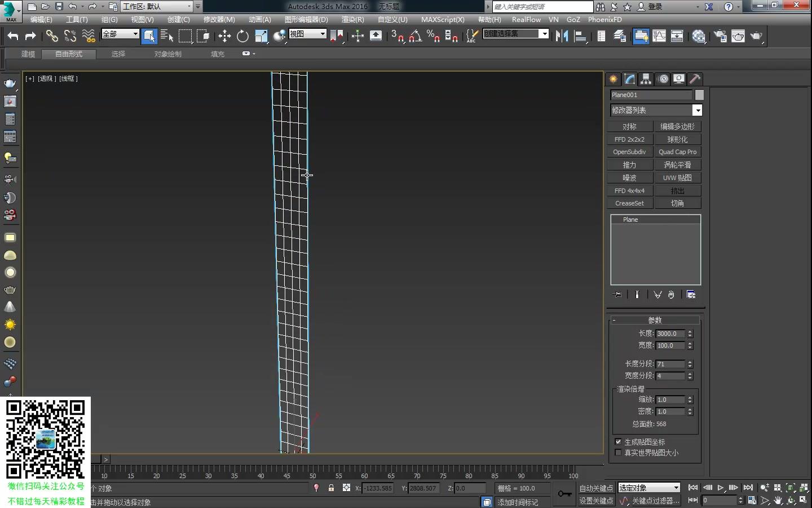The width and height of the screenshot is (812, 508).
Task: Apply the 对称 modifier button
Action: 630,126
